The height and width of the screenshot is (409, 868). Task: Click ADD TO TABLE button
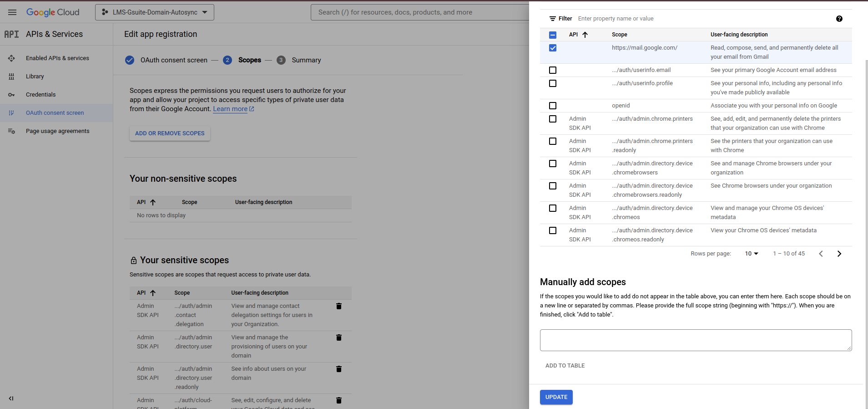[565, 366]
